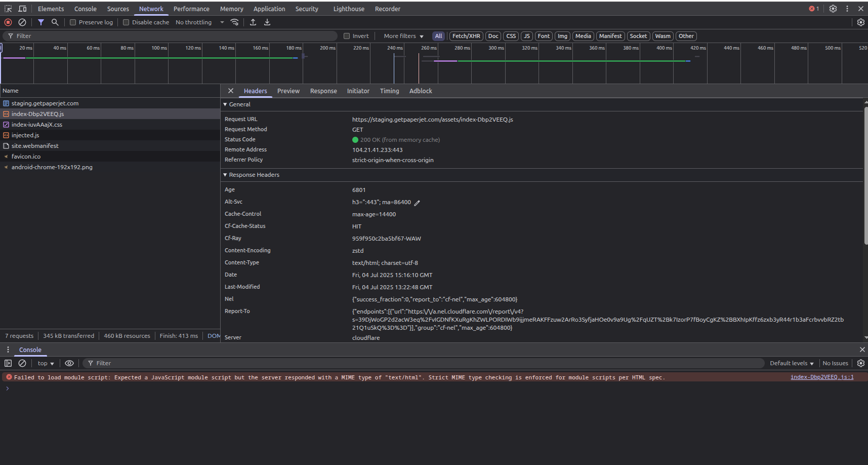Toggle the network filter funnel icon
This screenshot has width=868, height=465.
(41, 22)
